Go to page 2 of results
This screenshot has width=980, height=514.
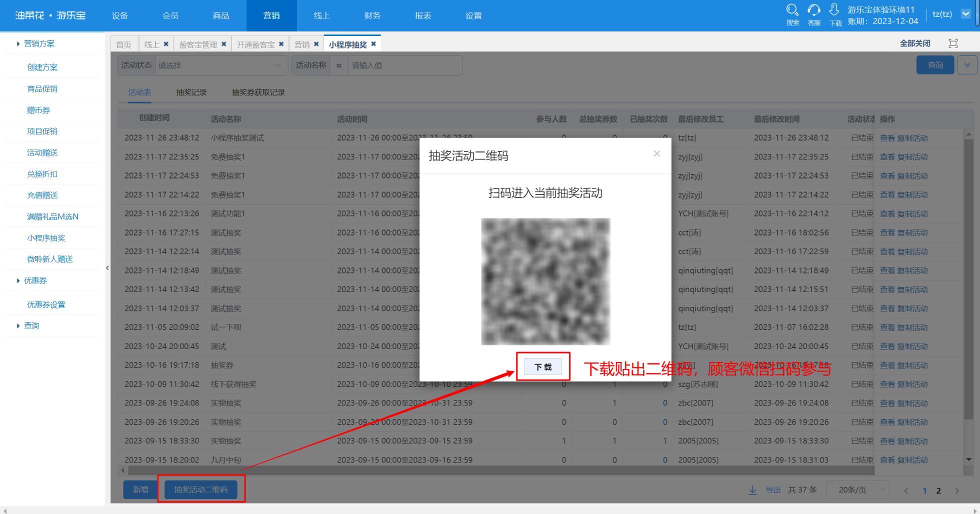(x=938, y=490)
